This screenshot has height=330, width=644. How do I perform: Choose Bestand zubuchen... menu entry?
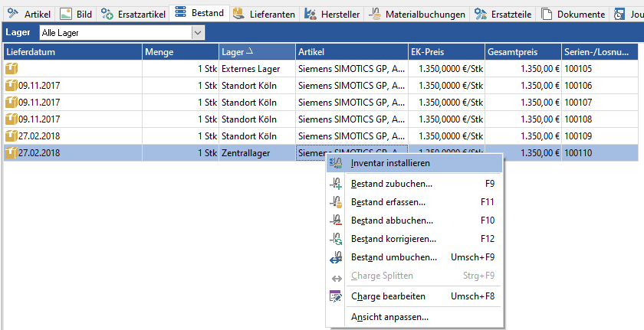415,184
